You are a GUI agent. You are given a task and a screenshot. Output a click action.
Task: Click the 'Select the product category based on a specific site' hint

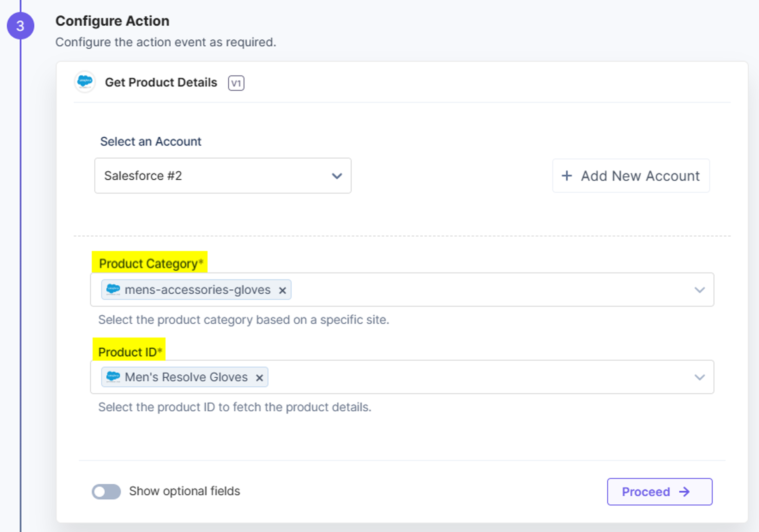click(244, 320)
